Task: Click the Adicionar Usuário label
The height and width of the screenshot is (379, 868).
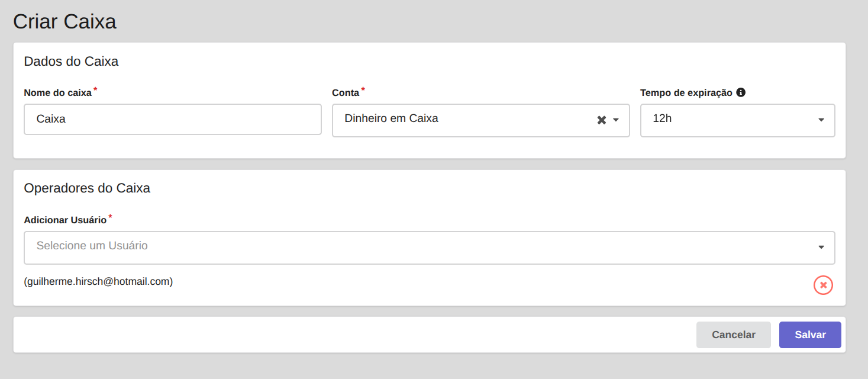Action: coord(65,220)
